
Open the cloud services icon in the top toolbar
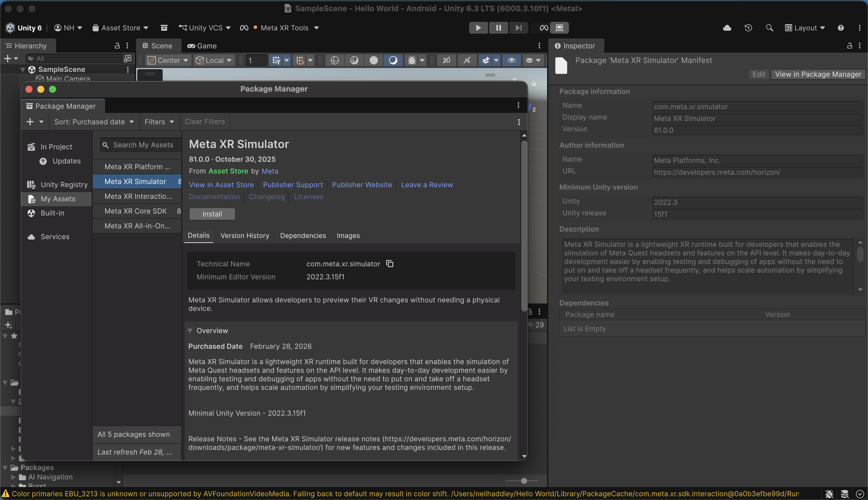[727, 28]
